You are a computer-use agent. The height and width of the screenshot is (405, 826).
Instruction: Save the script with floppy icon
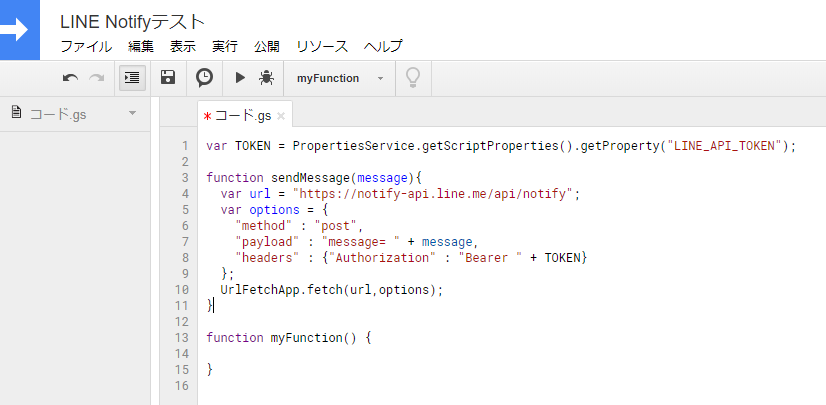(168, 78)
